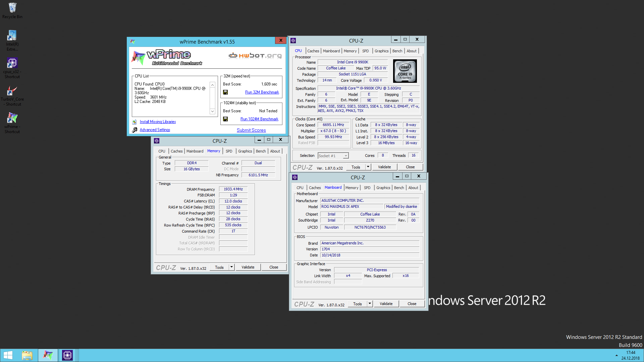Image resolution: width=644 pixels, height=362 pixels.
Task: Open the Recycle Bin desktop icon
Action: click(x=12, y=11)
